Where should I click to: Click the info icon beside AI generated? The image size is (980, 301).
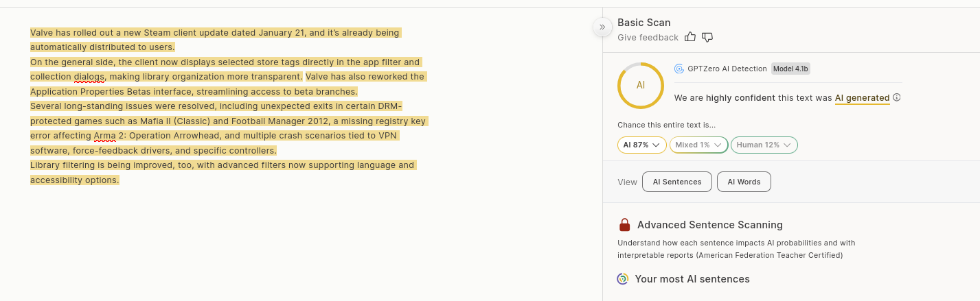coord(897,97)
